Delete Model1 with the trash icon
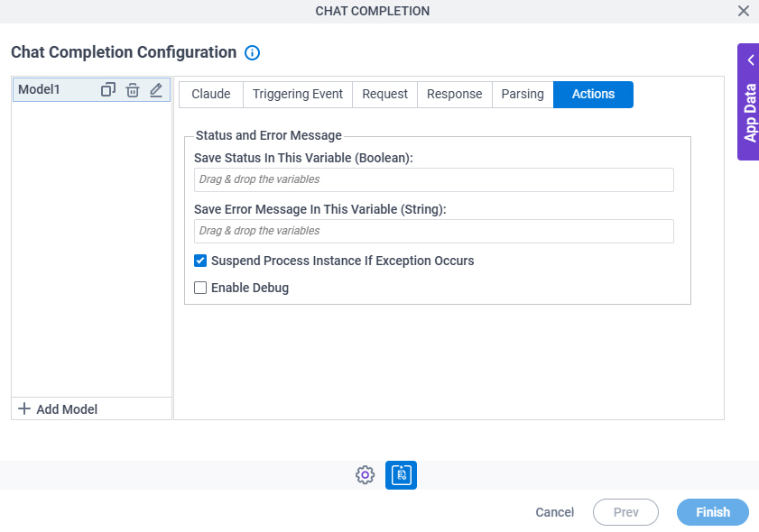 (x=133, y=90)
